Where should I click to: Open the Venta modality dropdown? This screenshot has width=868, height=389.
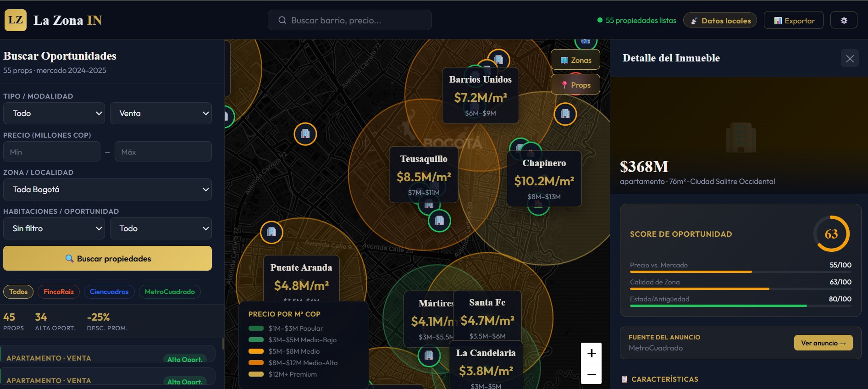click(161, 113)
